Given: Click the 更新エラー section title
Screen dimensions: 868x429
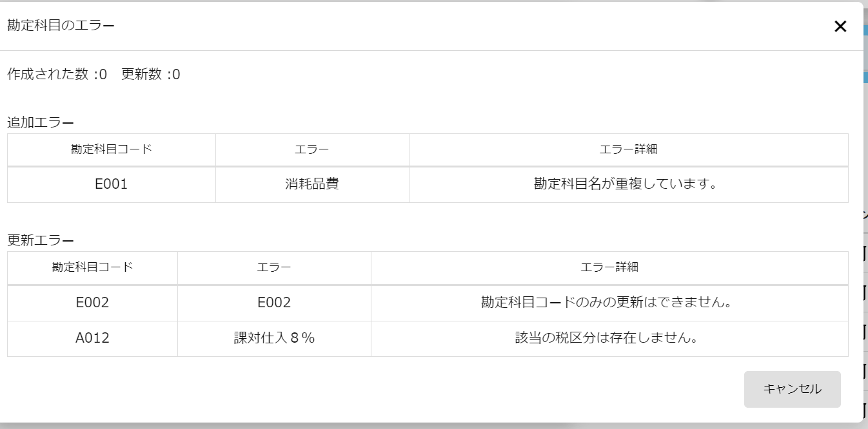Looking at the screenshot, I should coord(41,240).
